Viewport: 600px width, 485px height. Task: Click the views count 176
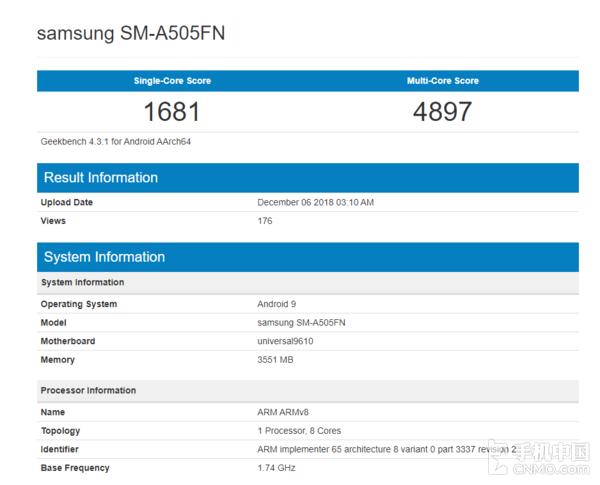click(265, 221)
